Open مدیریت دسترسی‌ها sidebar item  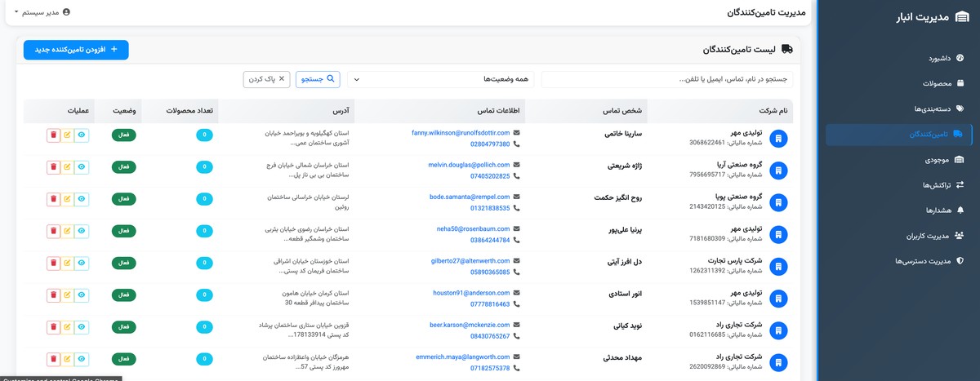point(929,261)
